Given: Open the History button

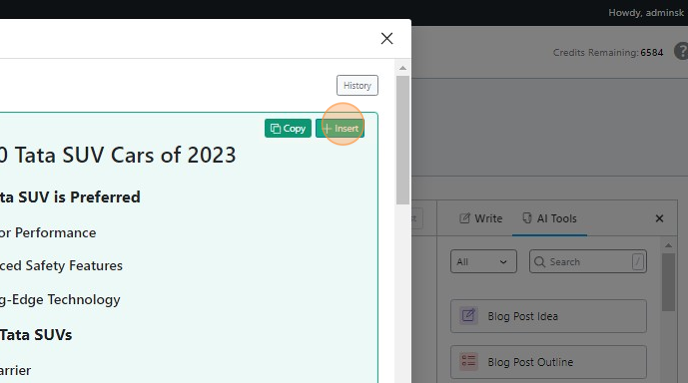Looking at the screenshot, I should point(357,86).
